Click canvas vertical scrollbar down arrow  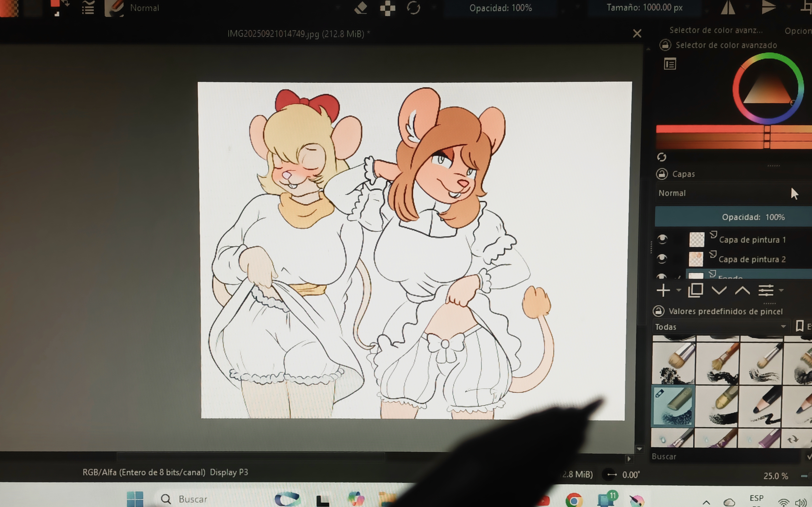639,449
